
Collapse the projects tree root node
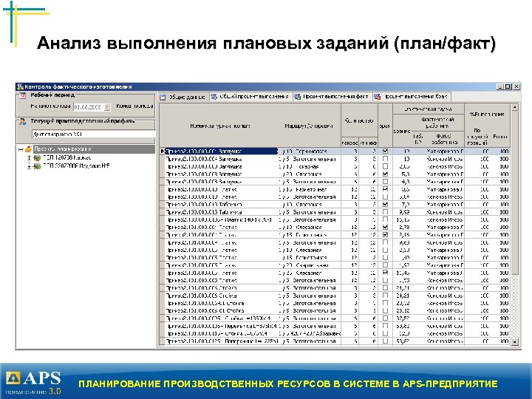point(21,149)
